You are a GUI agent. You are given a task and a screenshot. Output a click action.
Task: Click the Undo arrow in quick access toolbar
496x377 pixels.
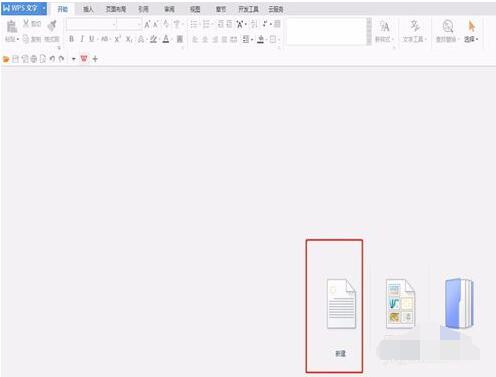coord(52,59)
